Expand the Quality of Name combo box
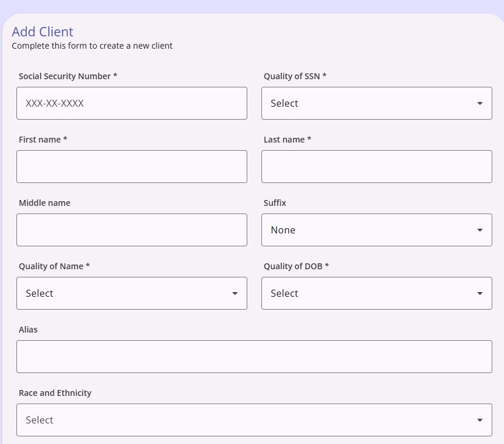 coord(132,293)
